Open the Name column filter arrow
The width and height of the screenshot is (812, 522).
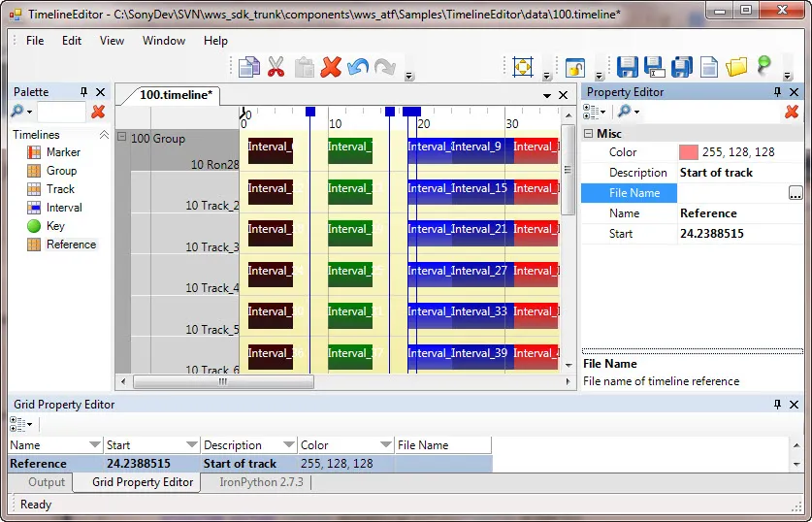94,444
